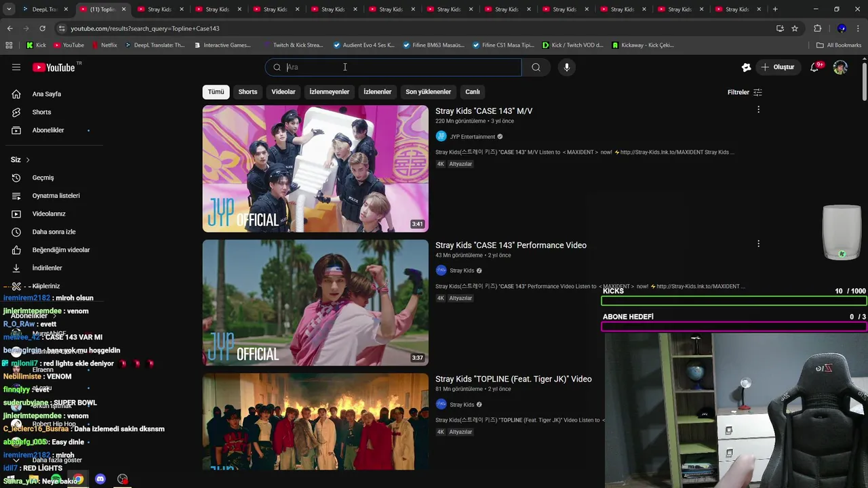Click the page vertical scrollbar
The image size is (868, 488).
(865, 81)
